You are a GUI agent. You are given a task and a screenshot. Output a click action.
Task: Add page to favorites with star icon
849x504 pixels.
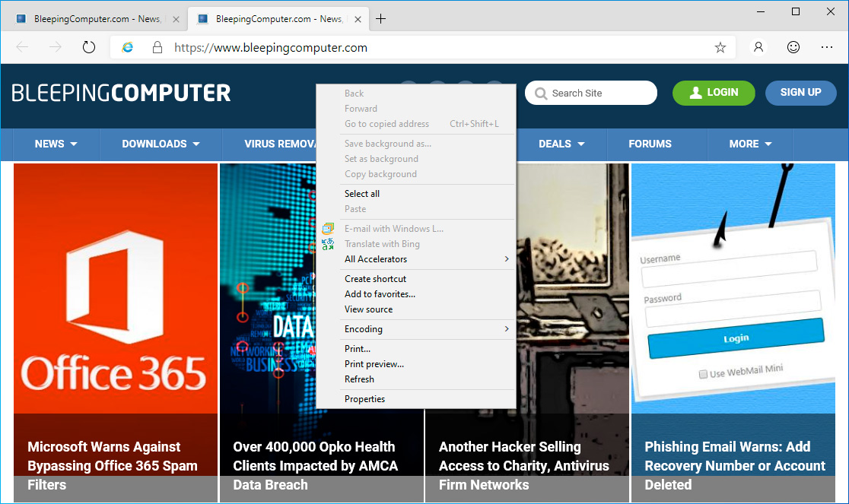click(720, 48)
